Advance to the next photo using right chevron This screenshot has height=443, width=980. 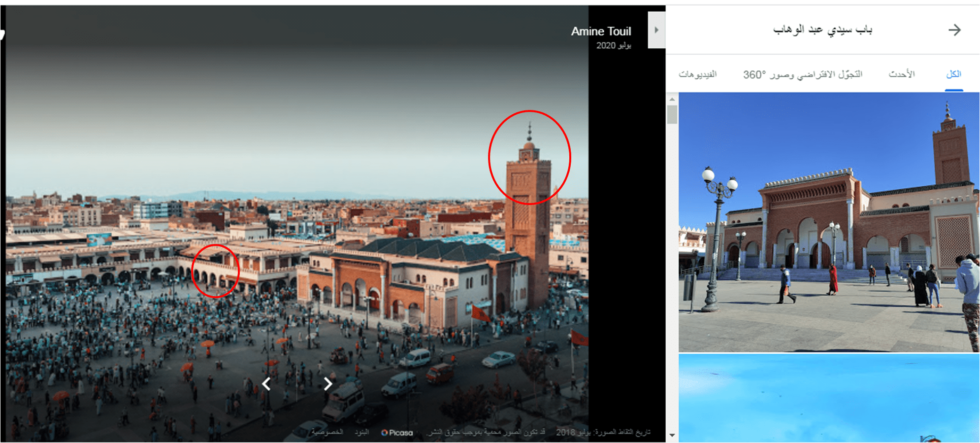pos(328,383)
